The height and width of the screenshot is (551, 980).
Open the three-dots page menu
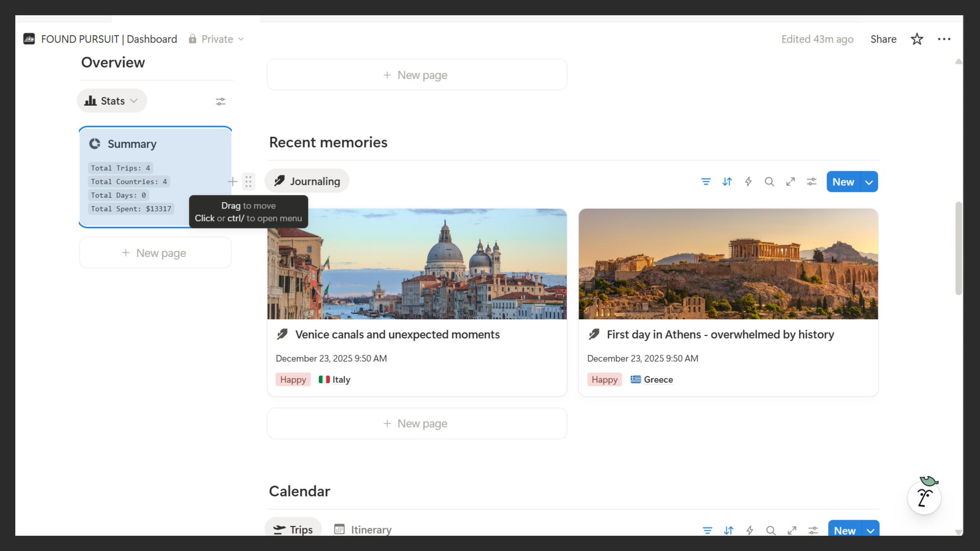click(944, 39)
